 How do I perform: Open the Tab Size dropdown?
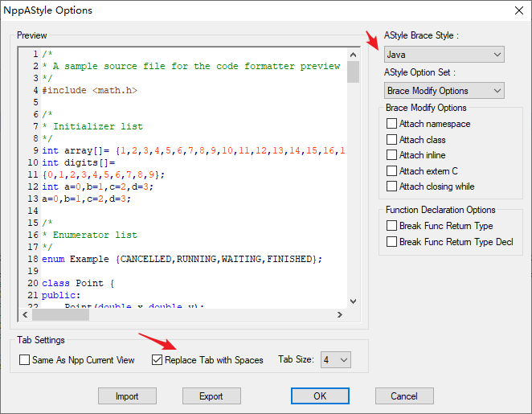(x=336, y=359)
